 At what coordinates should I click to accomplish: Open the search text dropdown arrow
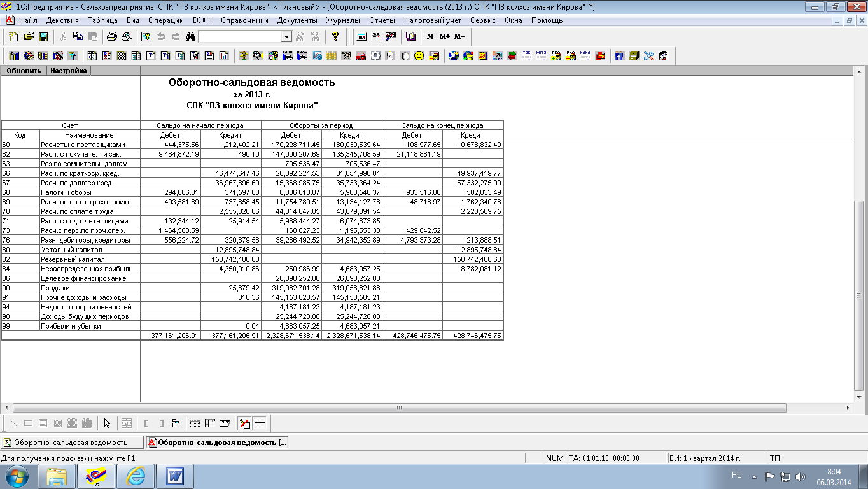point(286,37)
